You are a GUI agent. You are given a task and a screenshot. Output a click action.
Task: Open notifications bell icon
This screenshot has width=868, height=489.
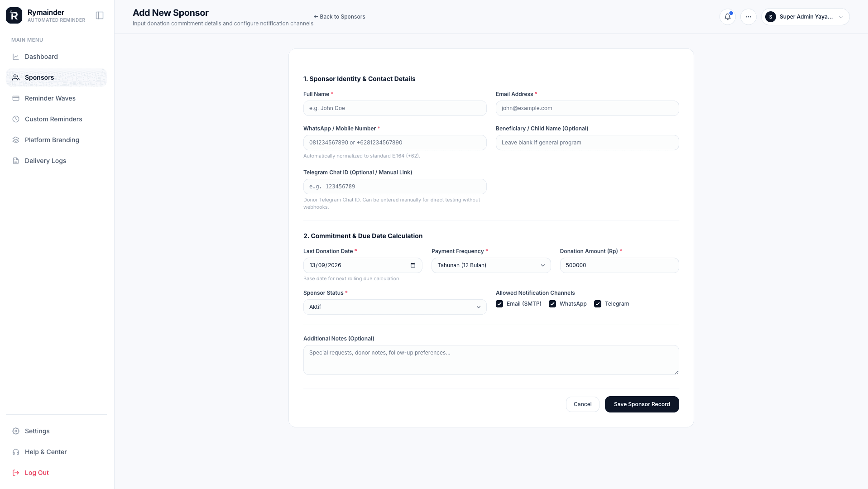click(727, 17)
